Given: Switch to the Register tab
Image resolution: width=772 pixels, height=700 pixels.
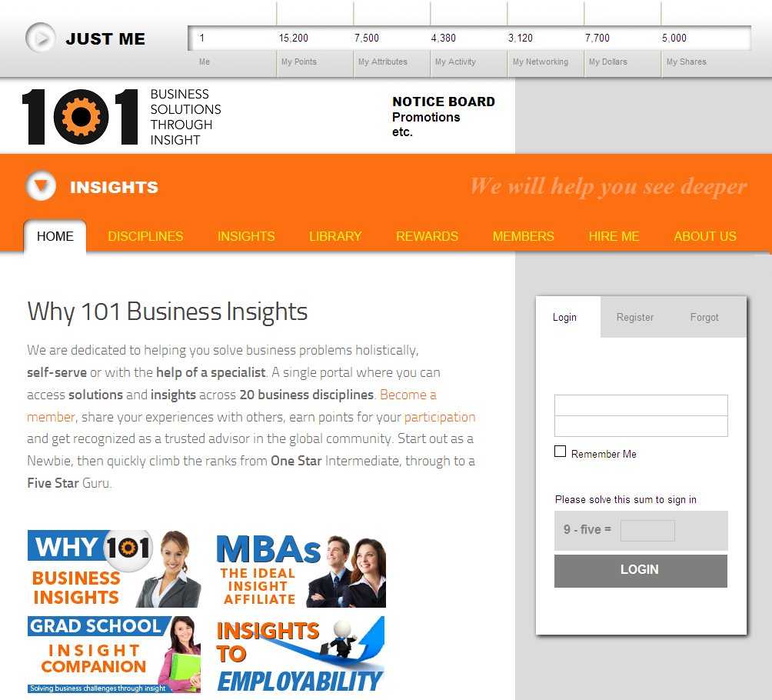Looking at the screenshot, I should tap(635, 317).
